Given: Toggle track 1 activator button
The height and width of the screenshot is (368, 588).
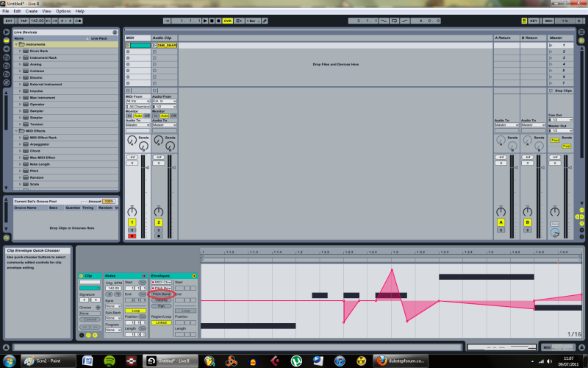Looking at the screenshot, I should point(132,222).
